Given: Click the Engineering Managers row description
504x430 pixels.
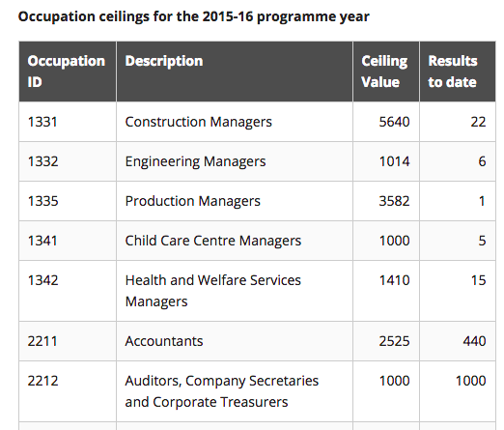Looking at the screenshot, I should tap(195, 161).
